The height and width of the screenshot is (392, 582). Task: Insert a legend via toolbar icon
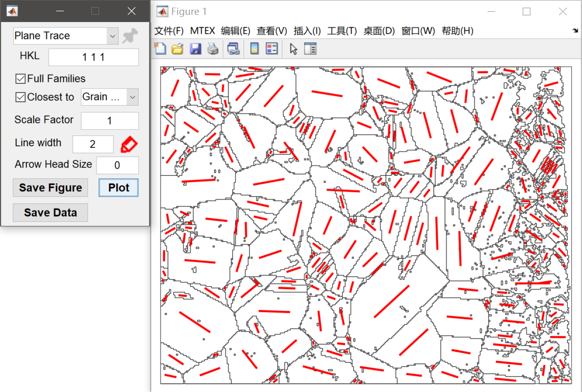(272, 49)
